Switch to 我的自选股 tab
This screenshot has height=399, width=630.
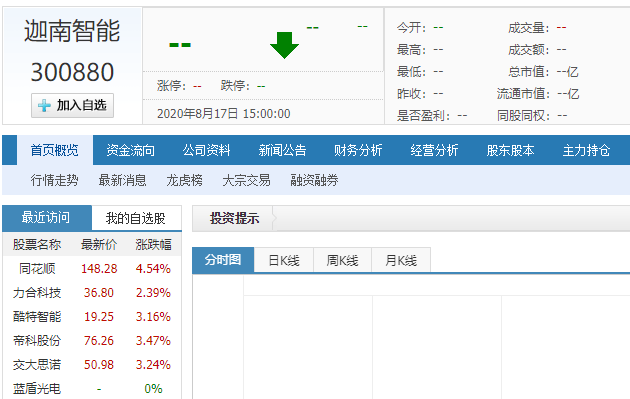tap(136, 218)
